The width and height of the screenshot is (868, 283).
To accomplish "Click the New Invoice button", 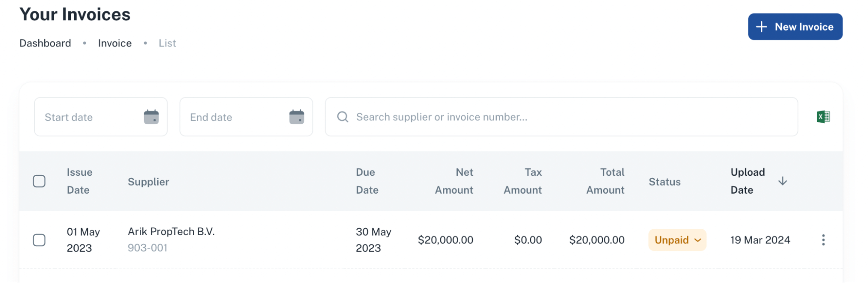I will click(x=795, y=26).
